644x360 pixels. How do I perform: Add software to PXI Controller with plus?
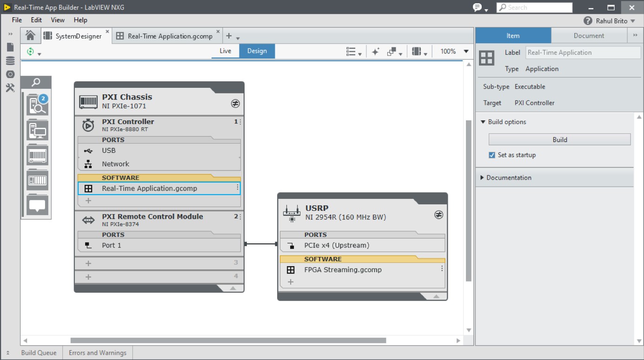(x=88, y=201)
